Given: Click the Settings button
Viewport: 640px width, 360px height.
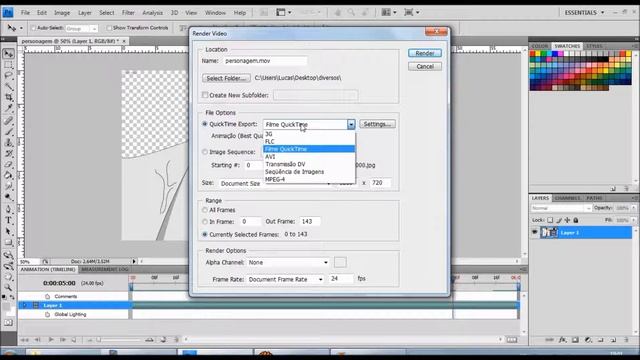Looking at the screenshot, I should [377, 124].
